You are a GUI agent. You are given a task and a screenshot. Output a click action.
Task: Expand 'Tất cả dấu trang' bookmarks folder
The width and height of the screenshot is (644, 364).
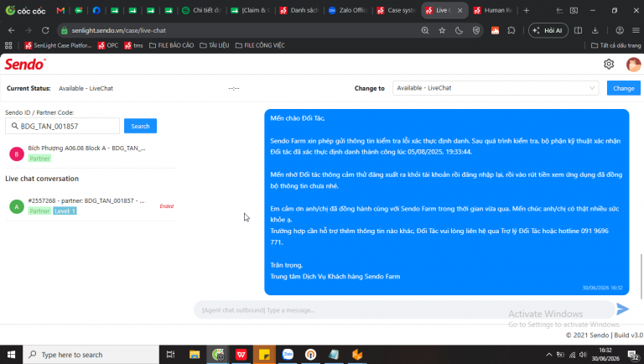pyautogui.click(x=615, y=45)
